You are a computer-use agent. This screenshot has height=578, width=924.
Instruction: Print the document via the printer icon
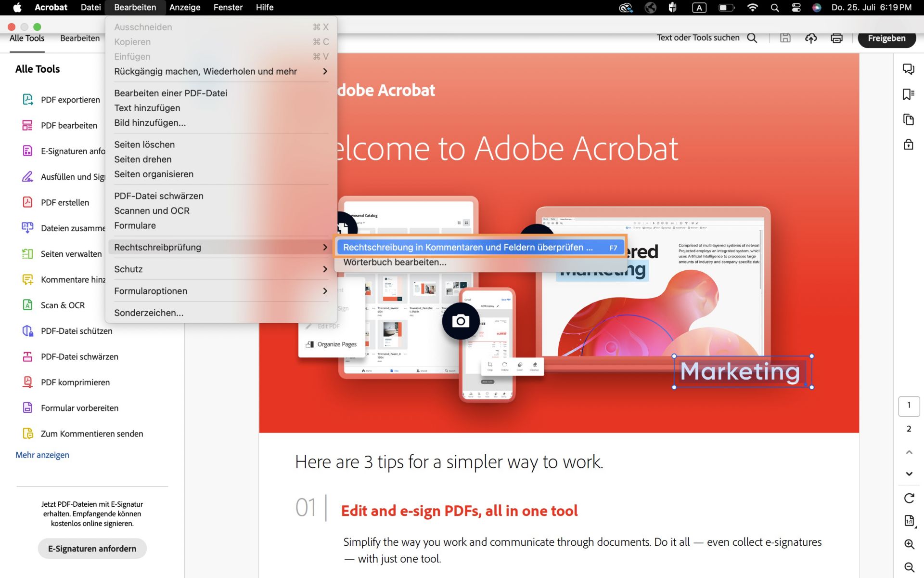pos(836,38)
